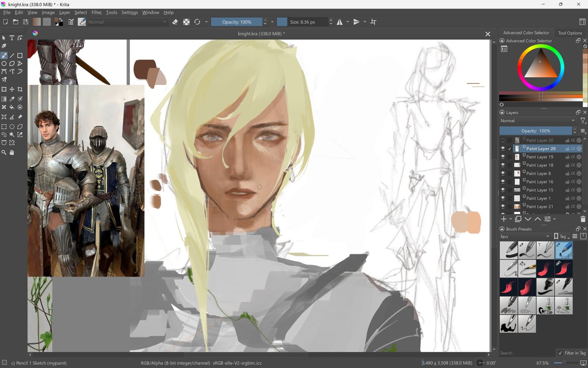Open the favs tag dropdown

coord(525,237)
